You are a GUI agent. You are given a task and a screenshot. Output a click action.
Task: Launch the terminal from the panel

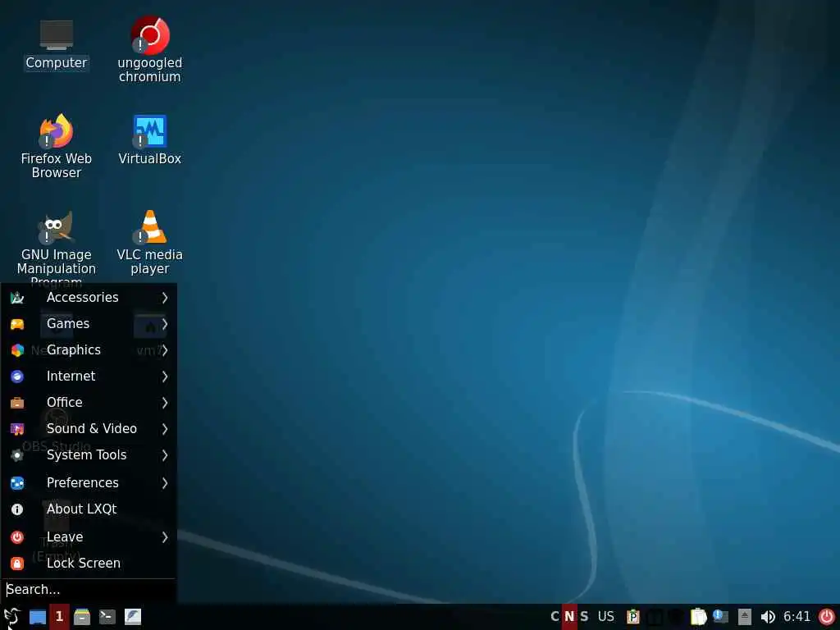pos(107,617)
